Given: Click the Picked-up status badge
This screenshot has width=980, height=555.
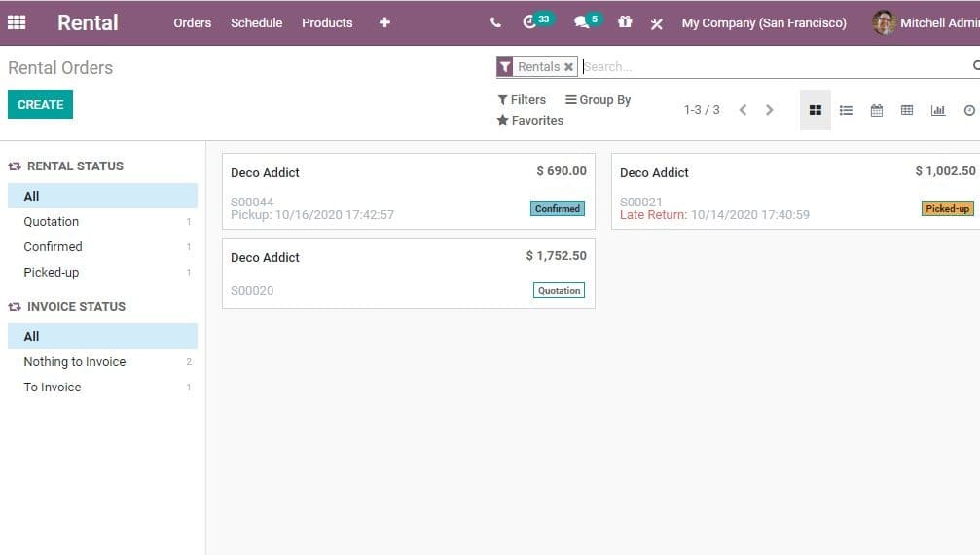Looking at the screenshot, I should (948, 208).
